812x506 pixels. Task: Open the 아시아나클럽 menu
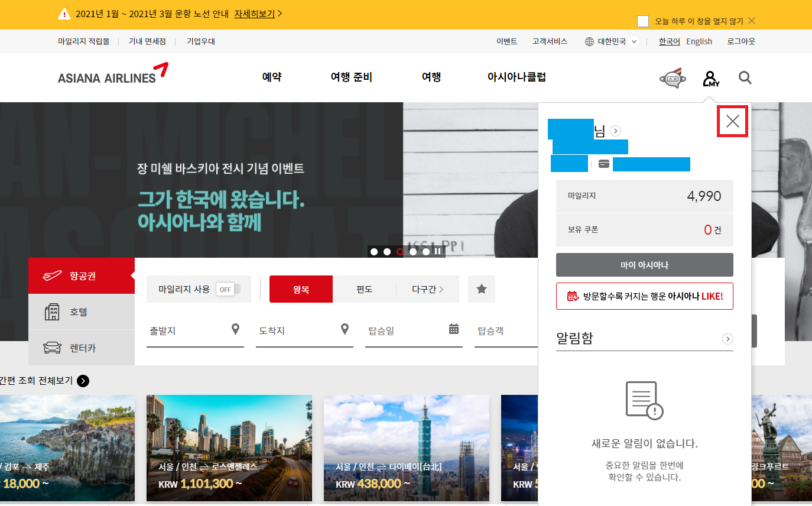[517, 77]
